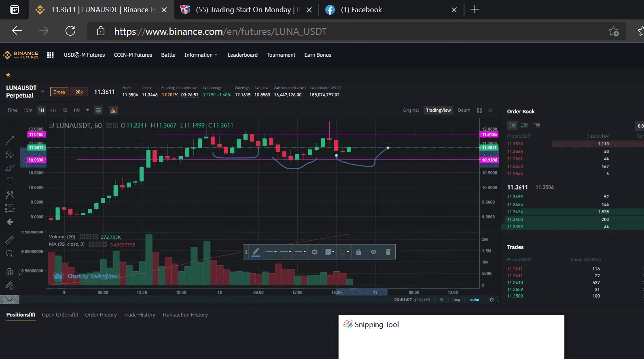Hide the MA (99, close, 0) indicator
Screen dimensions: 644x359
coord(91,244)
